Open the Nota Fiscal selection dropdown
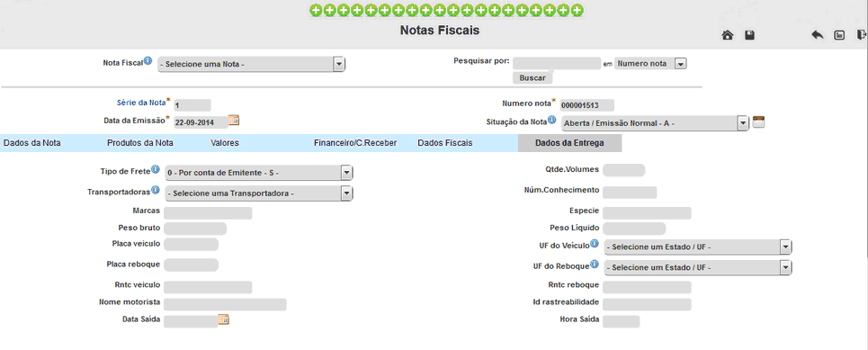The height and width of the screenshot is (350, 868). pos(251,64)
